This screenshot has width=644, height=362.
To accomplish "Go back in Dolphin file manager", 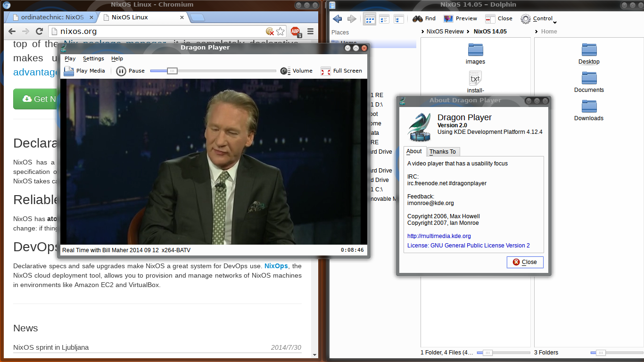I will click(337, 19).
